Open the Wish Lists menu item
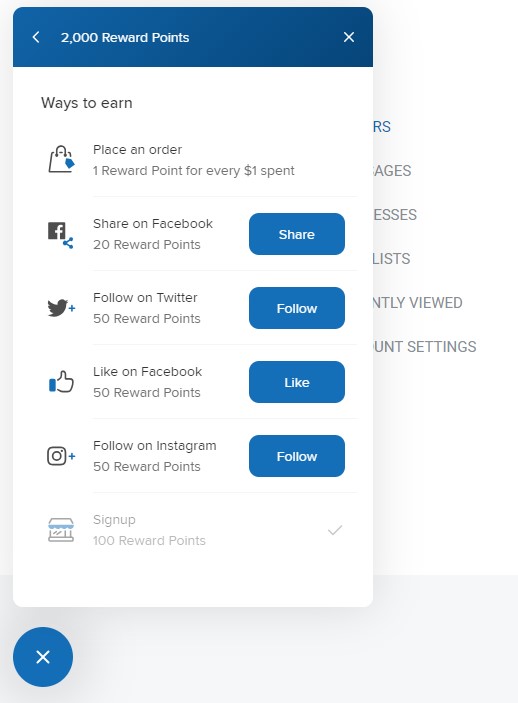The height and width of the screenshot is (703, 518). (392, 259)
